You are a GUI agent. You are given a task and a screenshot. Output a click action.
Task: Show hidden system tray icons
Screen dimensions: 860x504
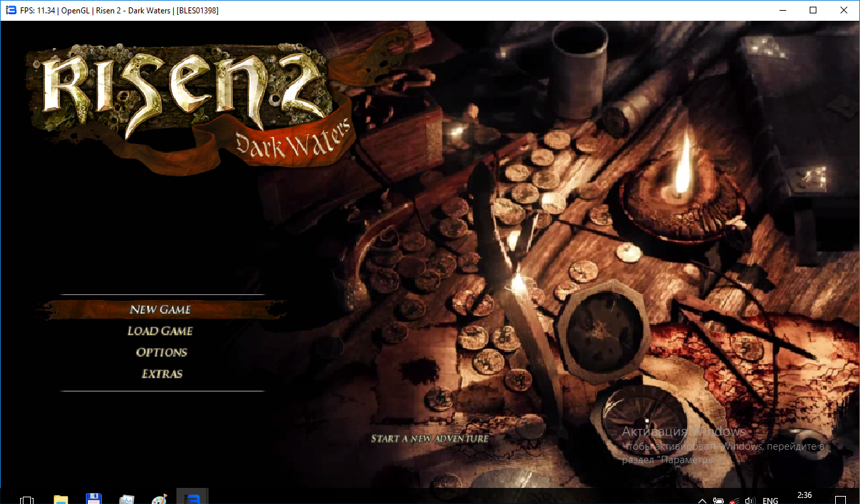702,501
